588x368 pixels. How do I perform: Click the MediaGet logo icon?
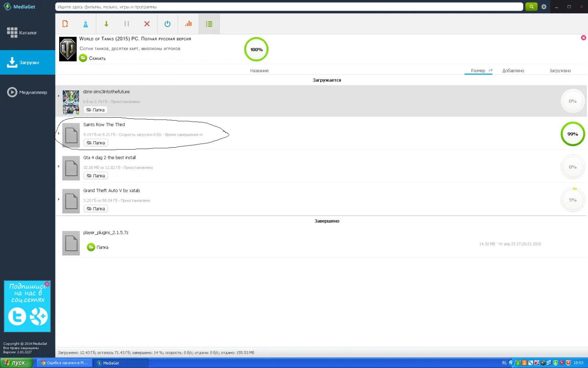pos(7,7)
